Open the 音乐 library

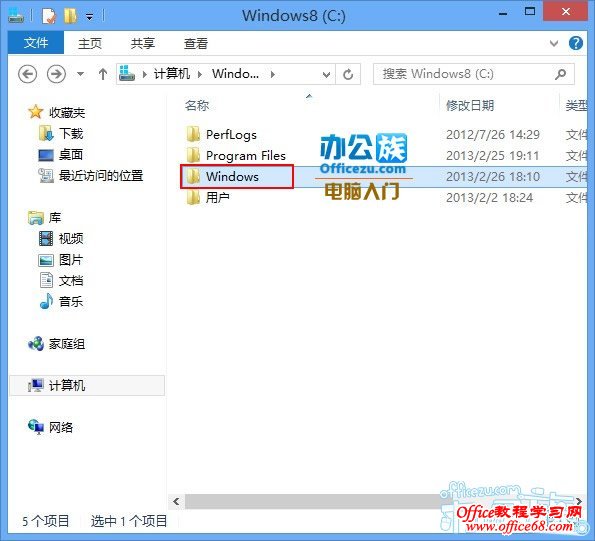click(71, 302)
